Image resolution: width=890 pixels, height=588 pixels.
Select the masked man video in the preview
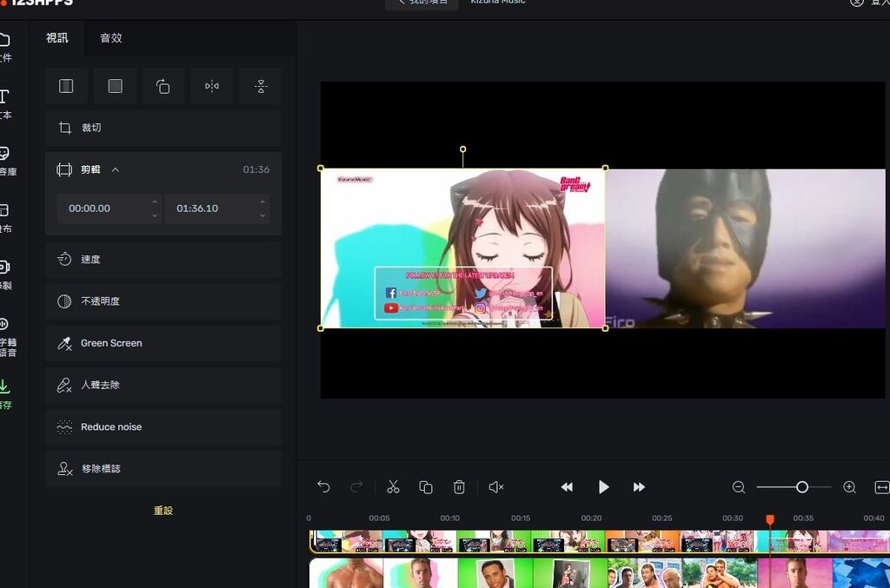pyautogui.click(x=745, y=248)
